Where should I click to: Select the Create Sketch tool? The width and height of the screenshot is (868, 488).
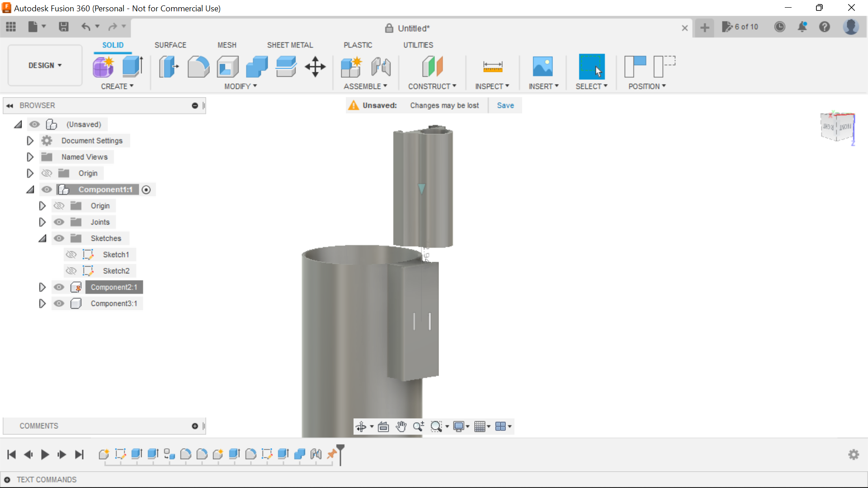pos(103,66)
